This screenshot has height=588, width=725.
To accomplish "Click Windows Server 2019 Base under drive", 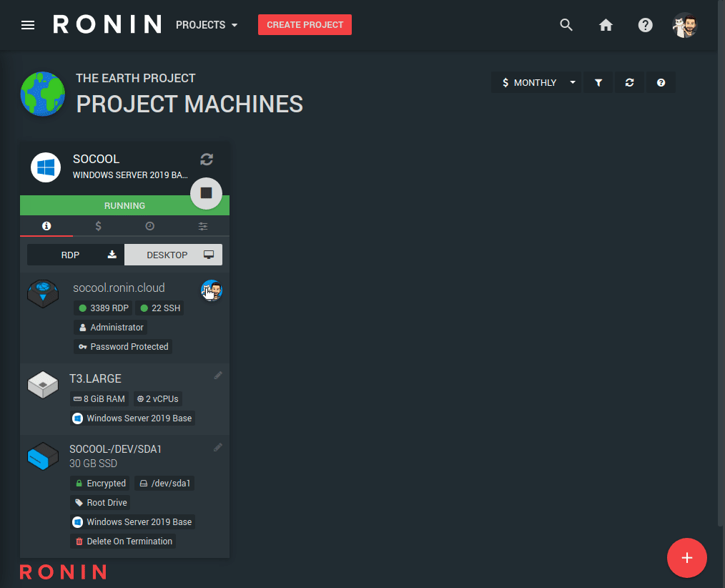I will click(133, 522).
